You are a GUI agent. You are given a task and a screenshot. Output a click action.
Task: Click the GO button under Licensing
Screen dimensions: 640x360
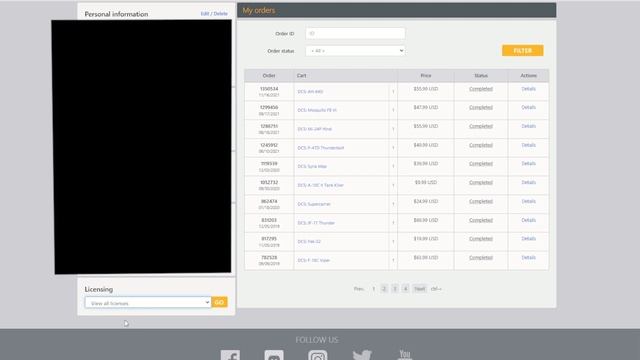(219, 302)
